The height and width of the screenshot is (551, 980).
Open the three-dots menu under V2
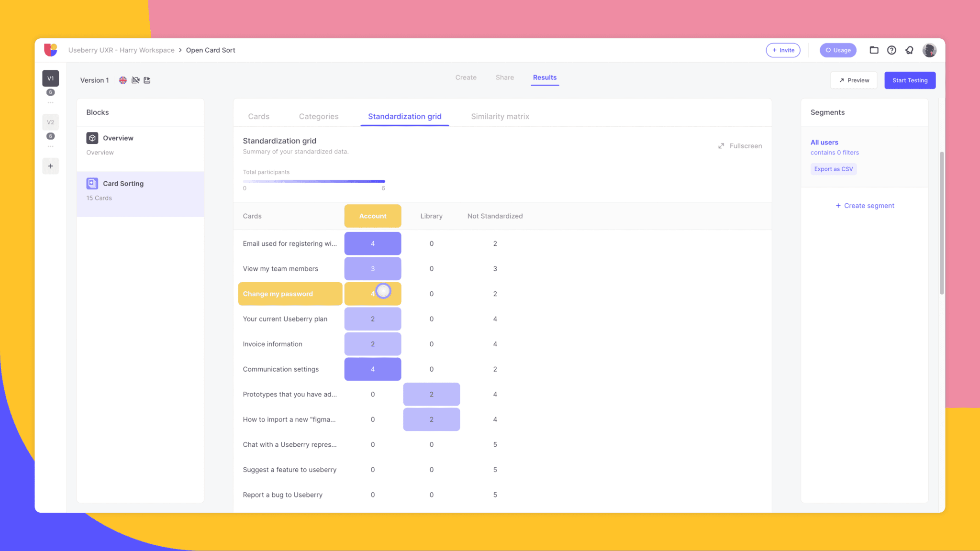50,146
